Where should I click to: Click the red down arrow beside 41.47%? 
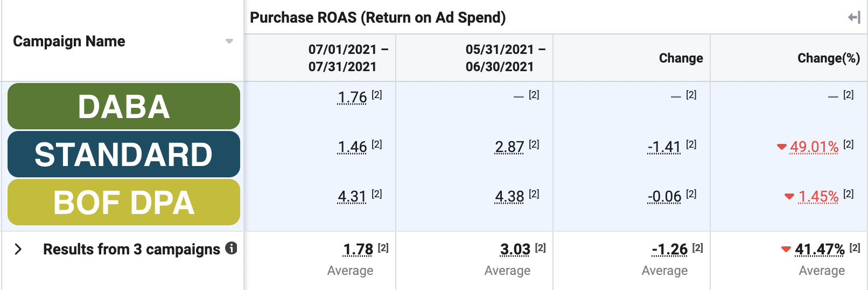pyautogui.click(x=786, y=249)
